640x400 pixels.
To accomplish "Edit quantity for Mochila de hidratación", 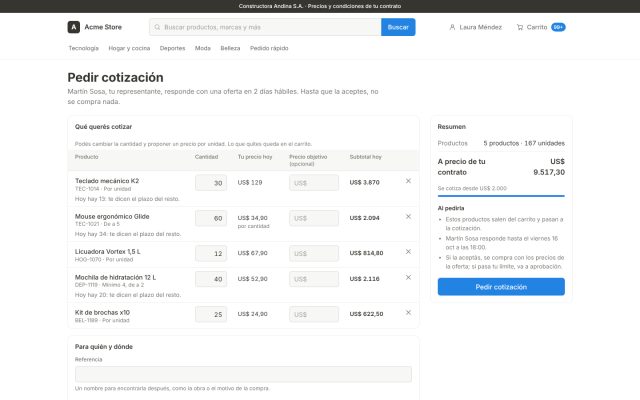I will pos(211,279).
